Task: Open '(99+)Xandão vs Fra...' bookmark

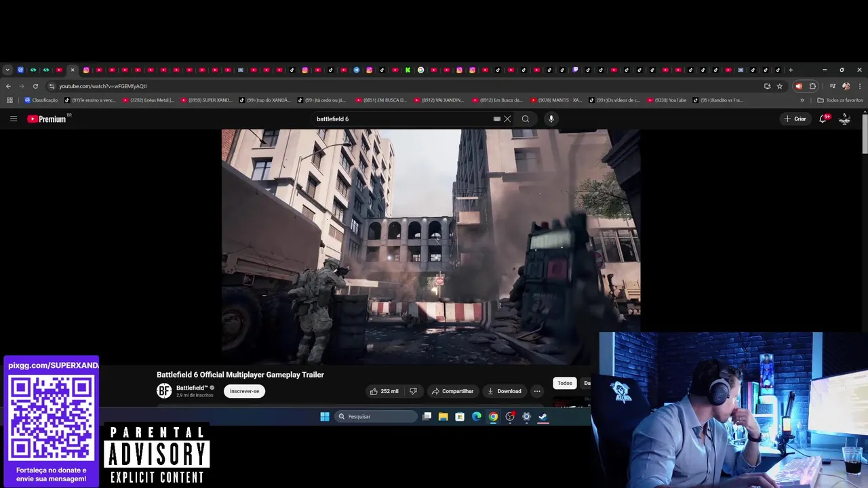Action: [719, 100]
